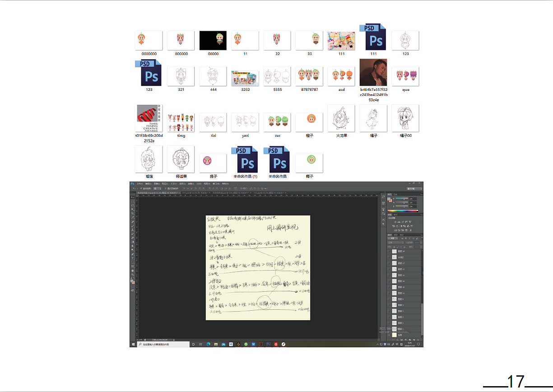The image size is (553, 392).
Task: Toggle the 显示变换控件 checkbox
Action: 165,188
